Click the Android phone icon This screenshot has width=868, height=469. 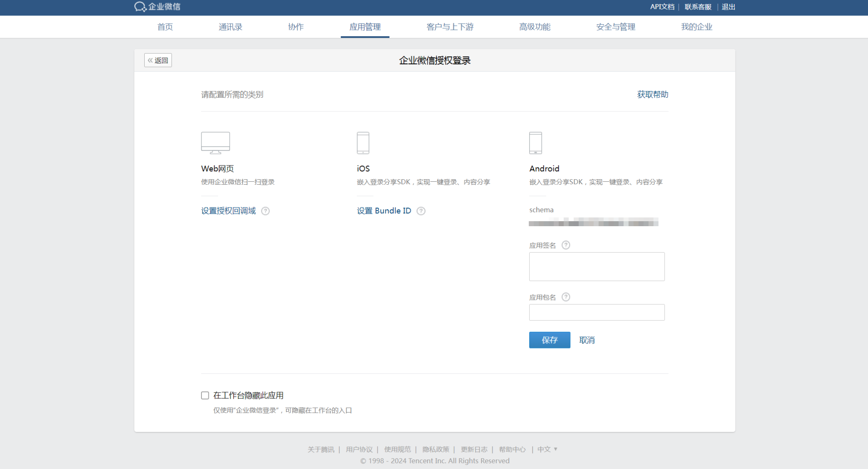click(x=535, y=143)
